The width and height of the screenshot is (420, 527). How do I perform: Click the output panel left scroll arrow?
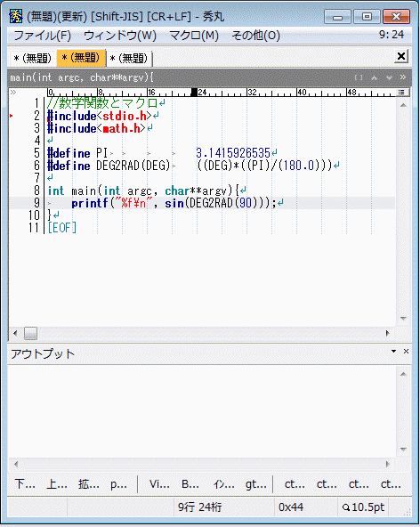[16, 464]
